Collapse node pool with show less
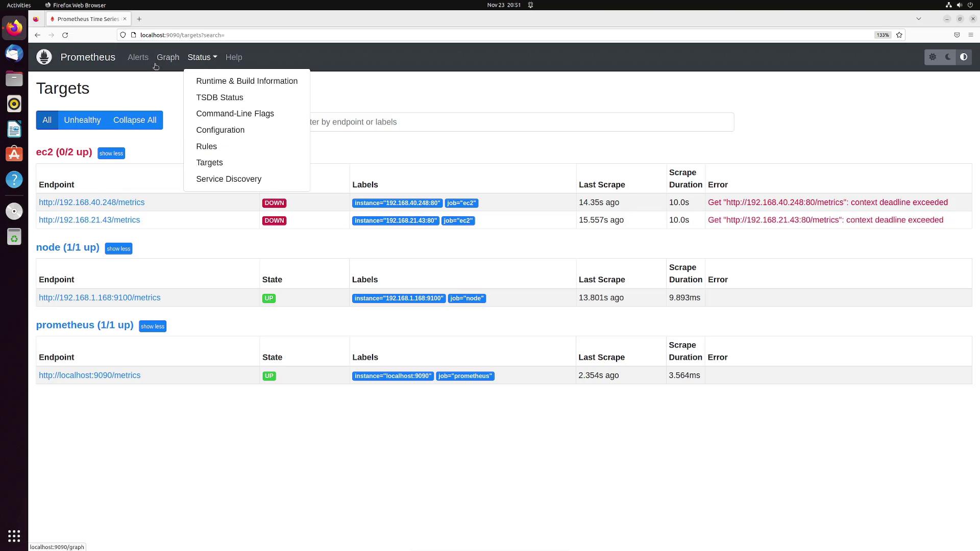 click(x=118, y=249)
